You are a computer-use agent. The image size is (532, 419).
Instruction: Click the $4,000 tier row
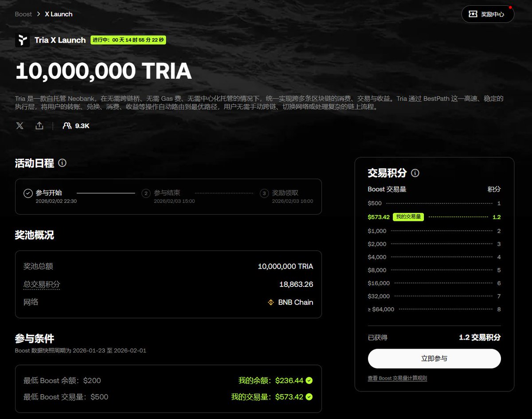coord(434,257)
